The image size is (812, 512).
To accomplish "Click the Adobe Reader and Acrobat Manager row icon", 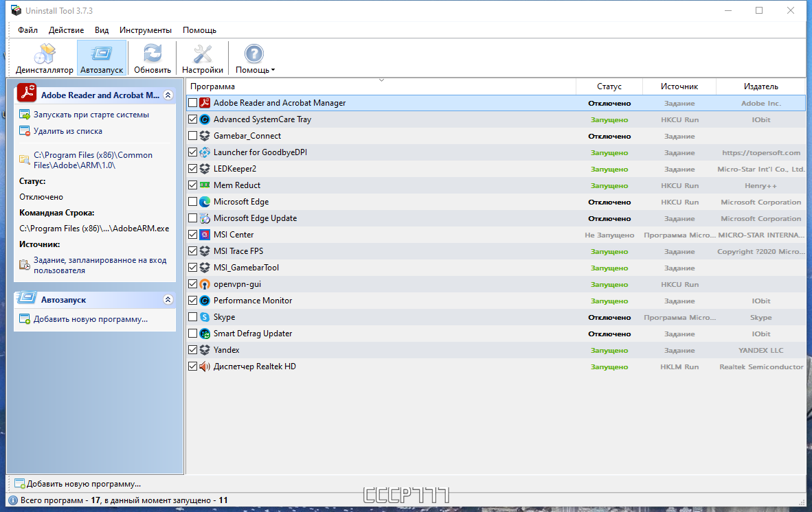I will pos(205,103).
